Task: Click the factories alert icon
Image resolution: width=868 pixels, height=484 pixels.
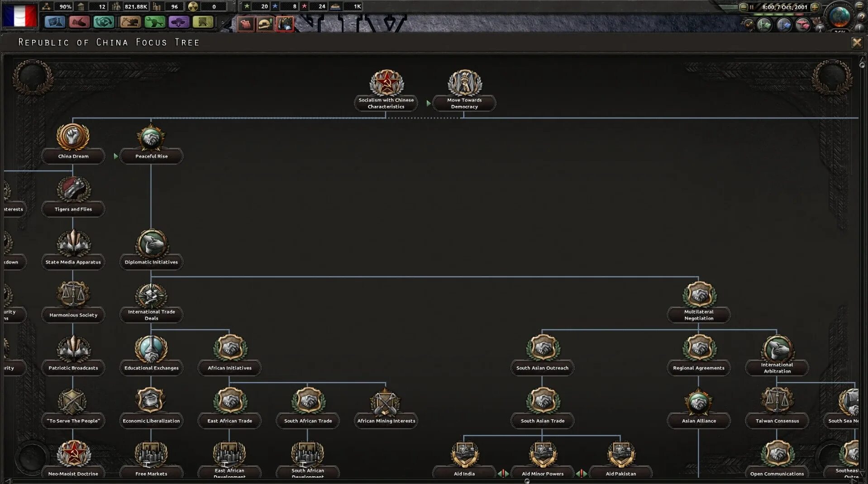Action: click(x=246, y=24)
